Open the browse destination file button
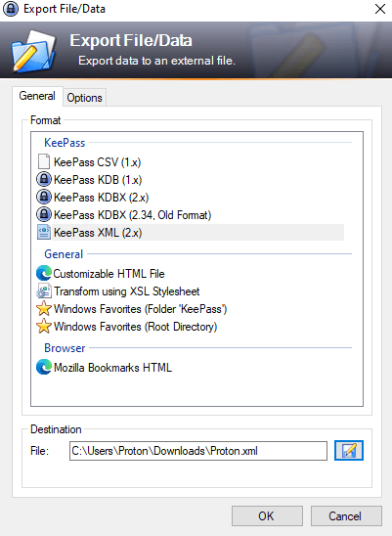The width and height of the screenshot is (392, 536). 349,451
